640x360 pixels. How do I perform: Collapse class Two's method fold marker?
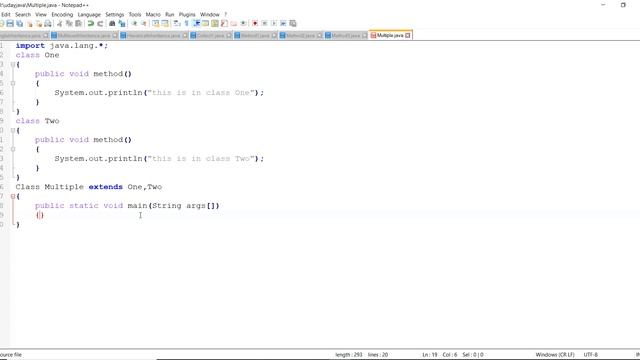pos(13,149)
